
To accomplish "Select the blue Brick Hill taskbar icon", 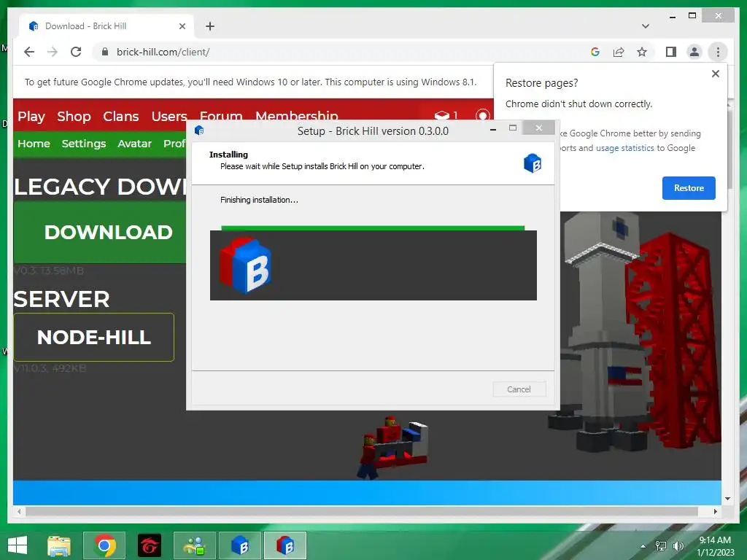I will (x=240, y=545).
